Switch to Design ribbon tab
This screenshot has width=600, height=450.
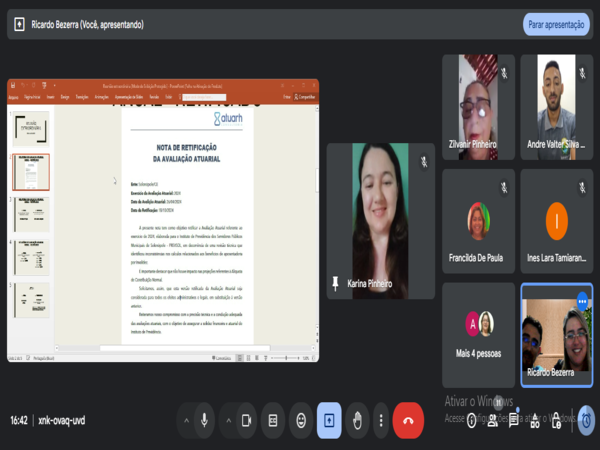65,97
